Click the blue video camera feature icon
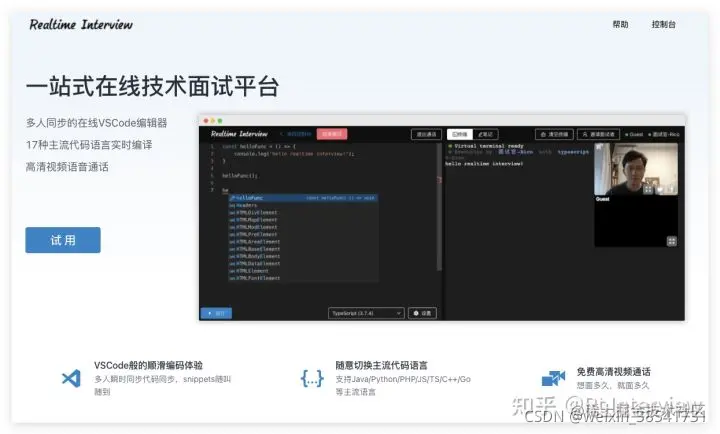The height and width of the screenshot is (434, 720). pyautogui.click(x=553, y=378)
